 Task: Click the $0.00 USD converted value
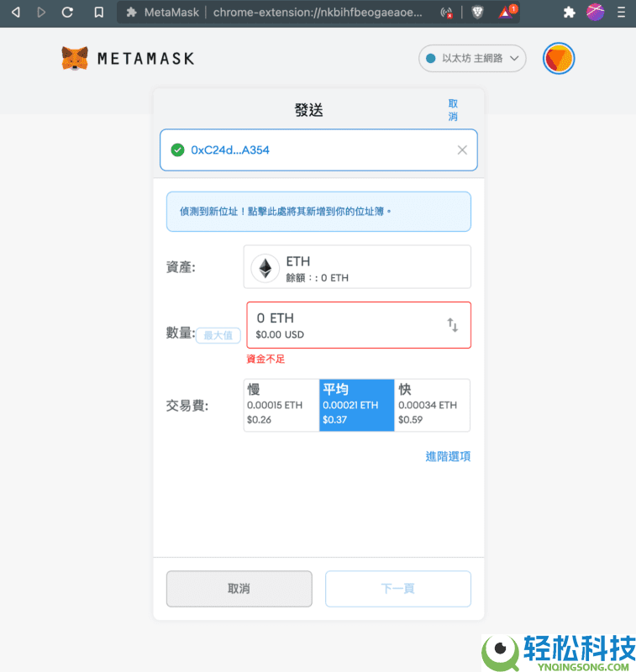tap(280, 334)
